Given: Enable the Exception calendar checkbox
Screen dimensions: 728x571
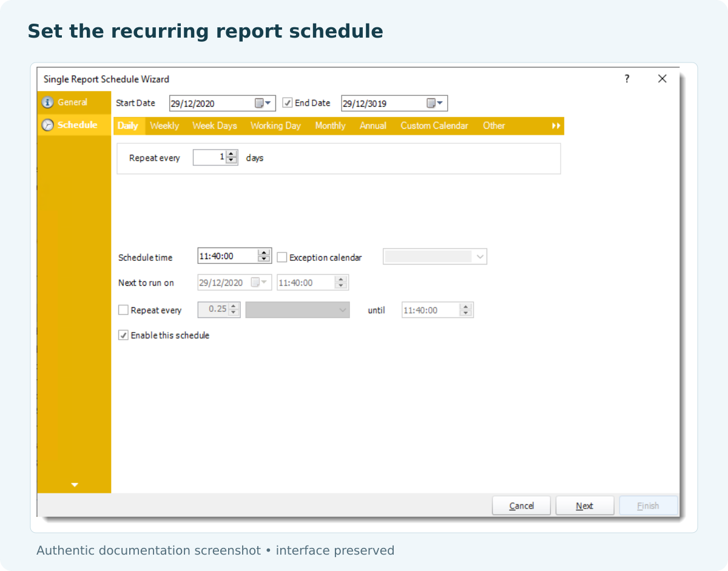Looking at the screenshot, I should [x=282, y=257].
